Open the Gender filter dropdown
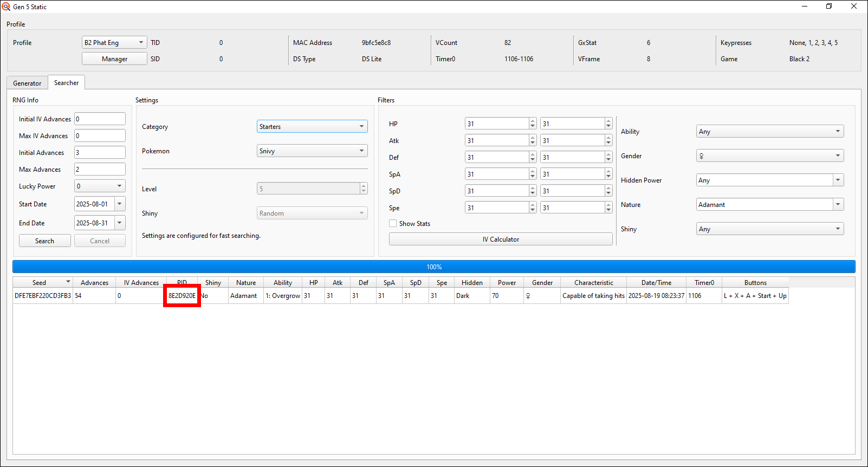Image resolution: width=868 pixels, height=467 pixels. coord(770,155)
